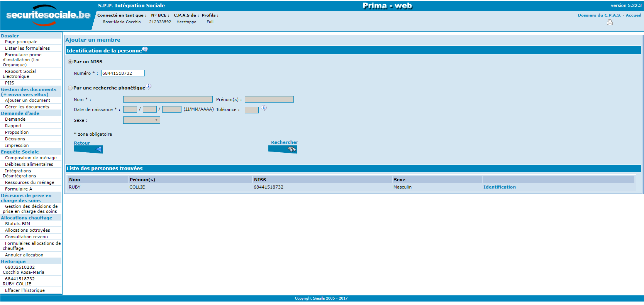Click the day field of date de naissance
Viewport: 644px width, 305px height.
(130, 110)
